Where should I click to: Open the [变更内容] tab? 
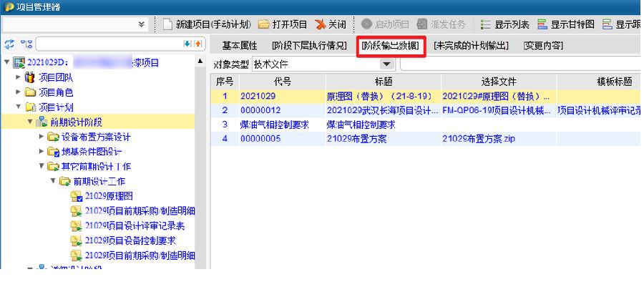point(543,46)
